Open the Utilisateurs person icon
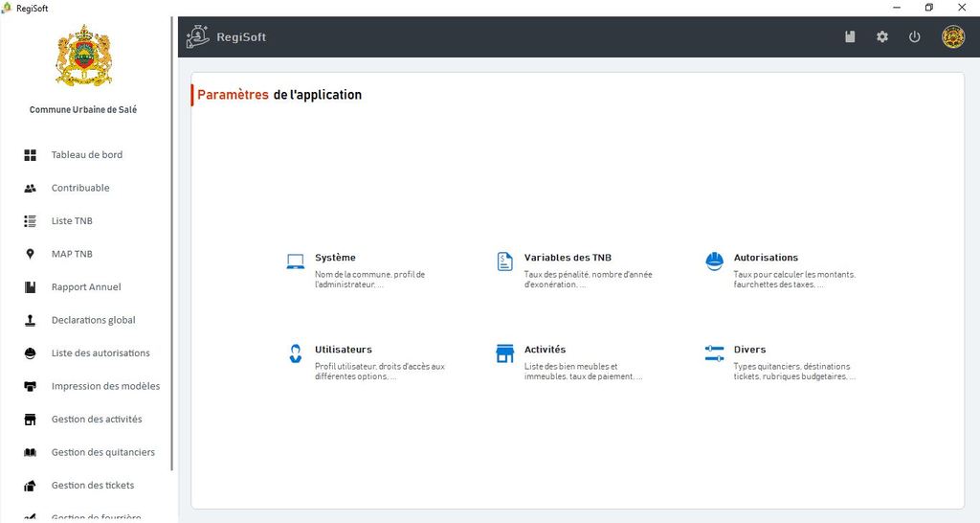Screen dimensions: 980x523 coord(295,353)
